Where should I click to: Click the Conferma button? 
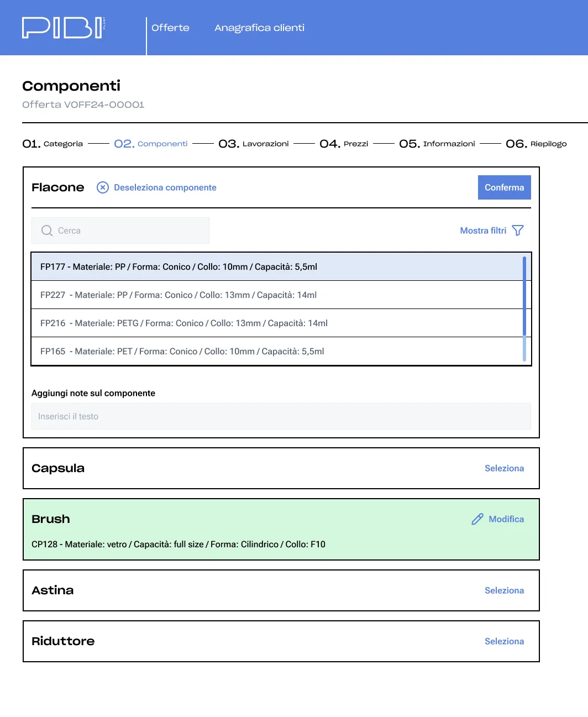(x=505, y=187)
